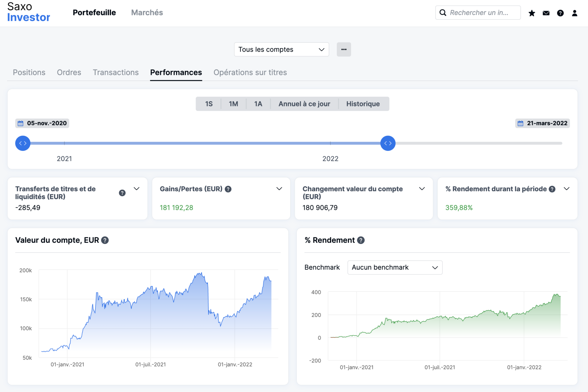Show help for Gains/Pertes (EUR)
588x392 pixels.
coord(228,189)
